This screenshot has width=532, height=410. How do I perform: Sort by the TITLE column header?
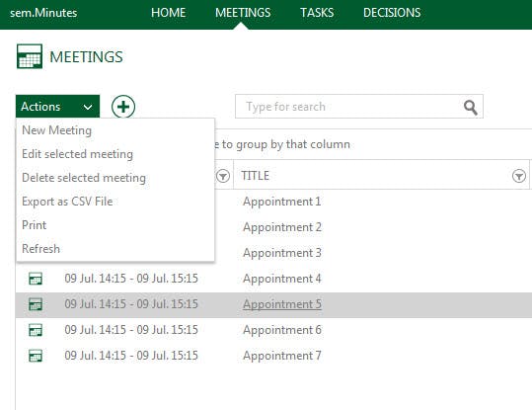click(255, 176)
